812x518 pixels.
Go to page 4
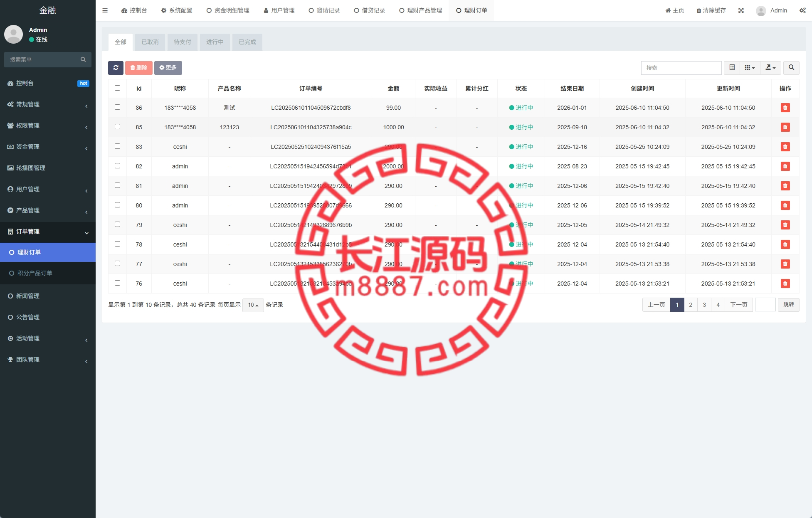(x=718, y=305)
